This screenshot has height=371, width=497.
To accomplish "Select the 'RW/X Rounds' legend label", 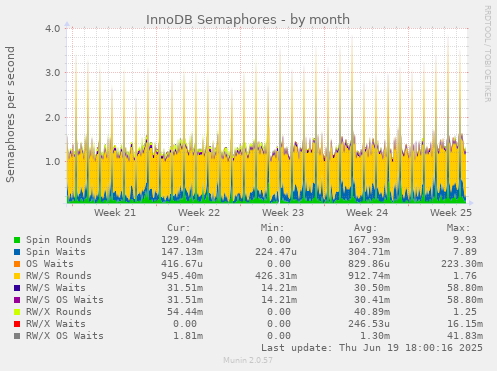I will point(59,312).
